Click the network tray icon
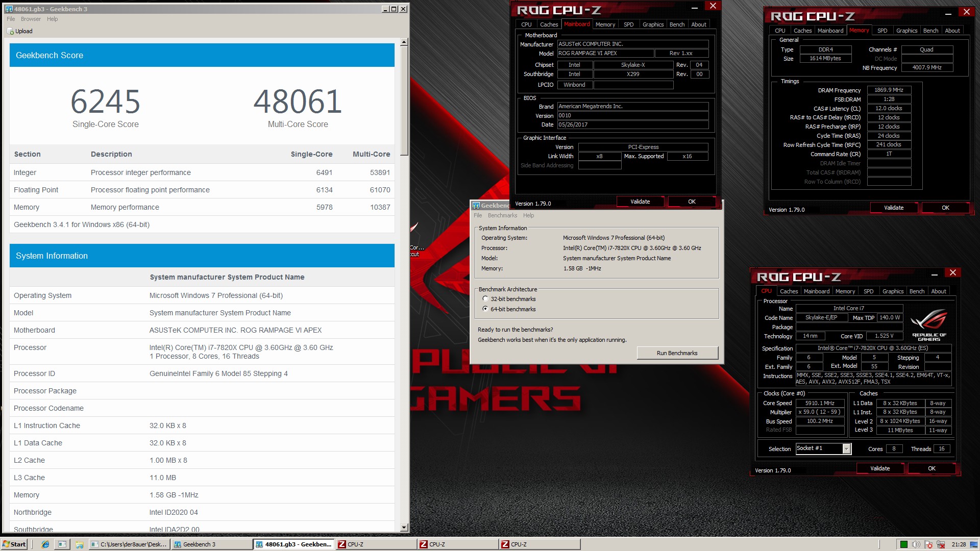980x551 pixels. pos(941,544)
